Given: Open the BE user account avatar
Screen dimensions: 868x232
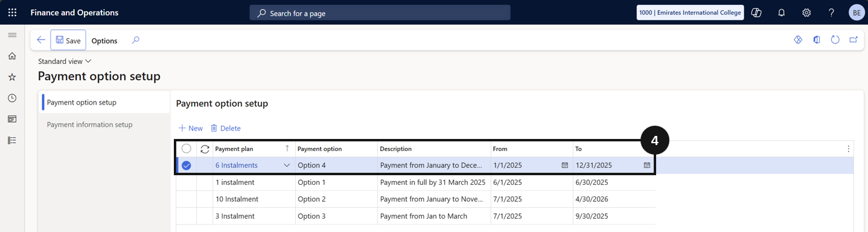Looking at the screenshot, I should tap(857, 13).
